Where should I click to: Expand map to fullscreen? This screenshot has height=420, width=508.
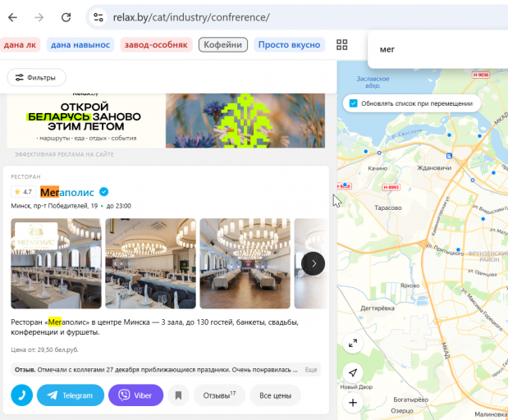[353, 343]
